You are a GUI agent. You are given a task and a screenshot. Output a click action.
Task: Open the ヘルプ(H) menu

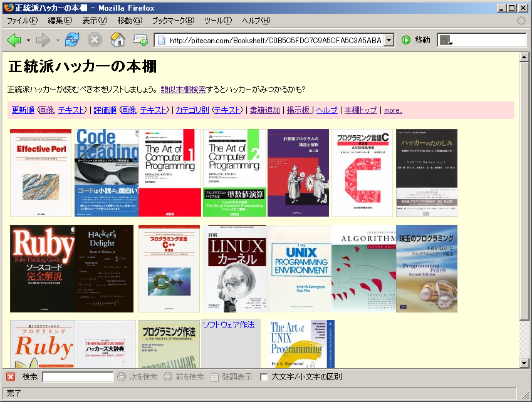(x=256, y=21)
